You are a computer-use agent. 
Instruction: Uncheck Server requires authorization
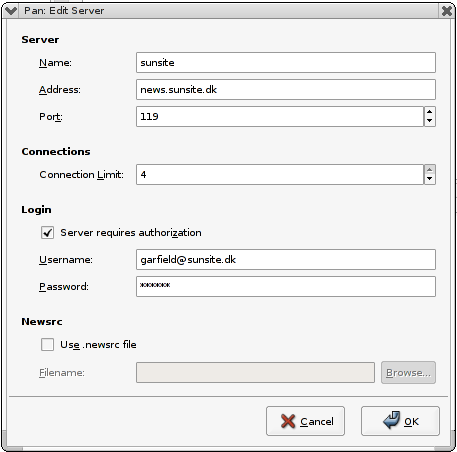coord(47,232)
